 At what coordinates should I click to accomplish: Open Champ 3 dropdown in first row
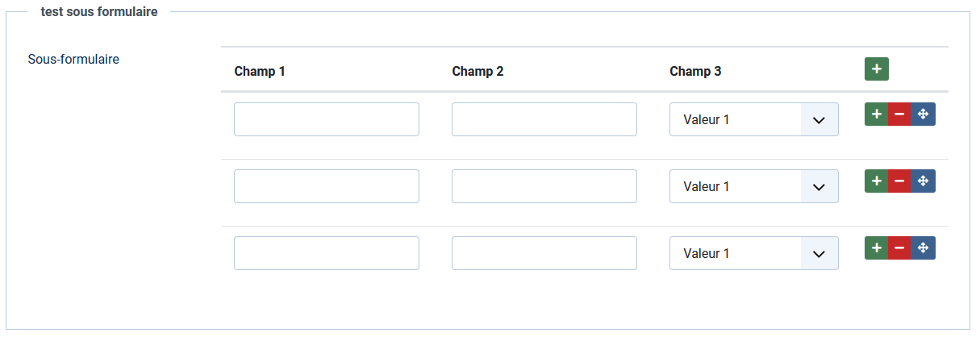pos(754,119)
